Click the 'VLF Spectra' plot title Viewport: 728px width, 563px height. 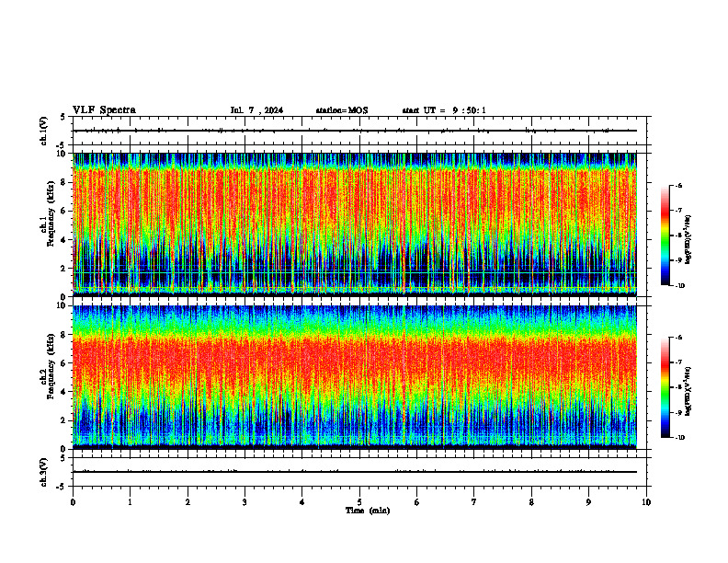tap(104, 110)
